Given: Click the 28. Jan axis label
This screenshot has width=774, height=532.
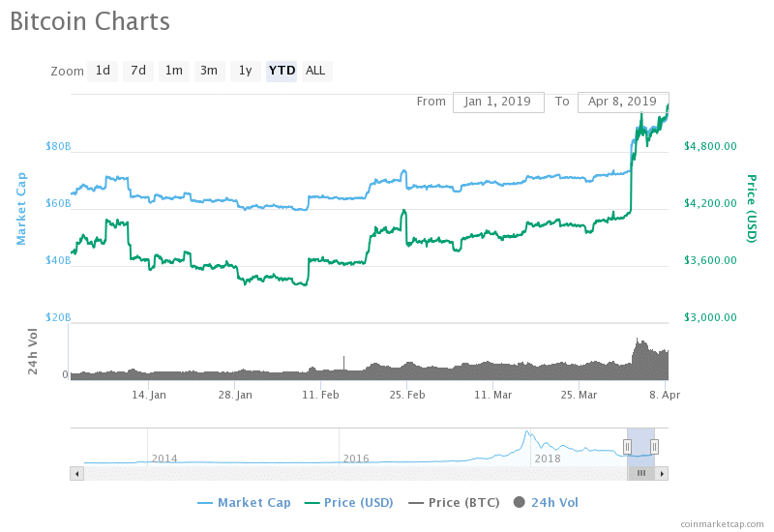Looking at the screenshot, I should pos(235,395).
